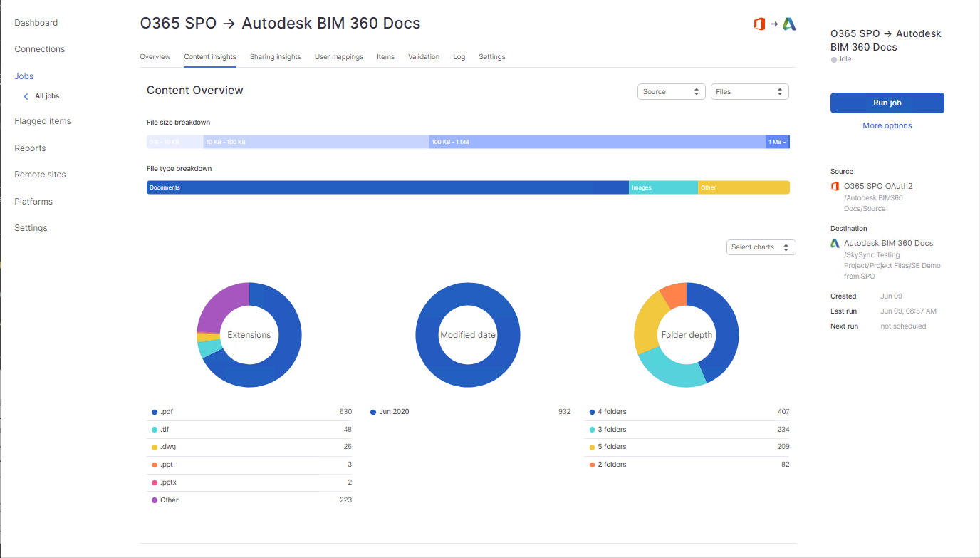980x558 pixels.
Task: Click the source path /Autodesk BIM360 Docs/Source
Action: coord(873,203)
